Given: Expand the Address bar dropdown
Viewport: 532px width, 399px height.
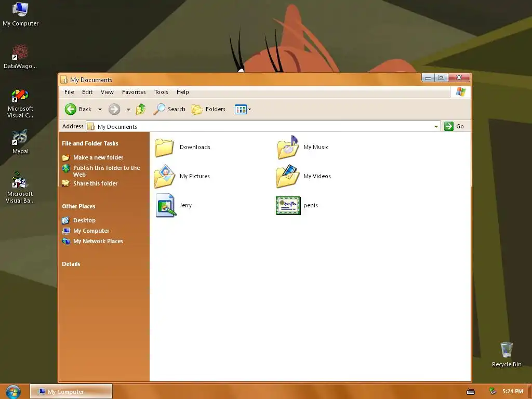Looking at the screenshot, I should pyautogui.click(x=436, y=127).
